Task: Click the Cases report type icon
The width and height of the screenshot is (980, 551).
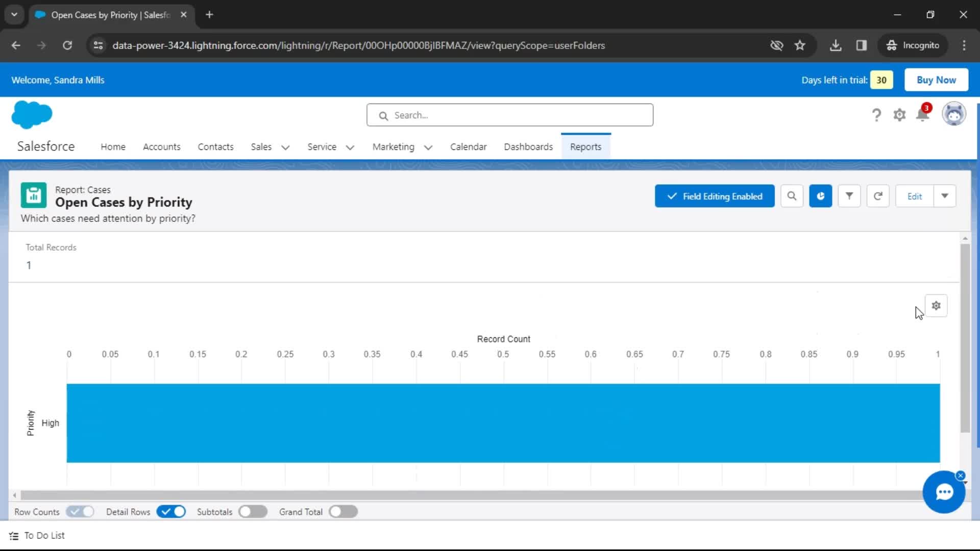Action: point(34,195)
